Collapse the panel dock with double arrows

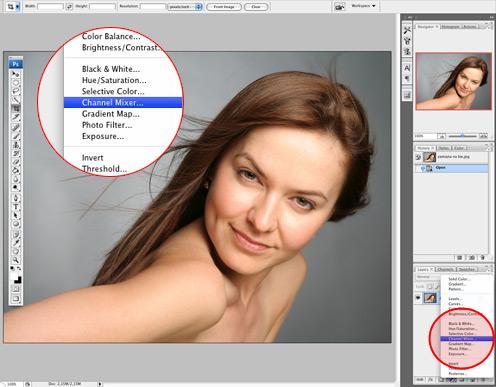tap(492, 17)
